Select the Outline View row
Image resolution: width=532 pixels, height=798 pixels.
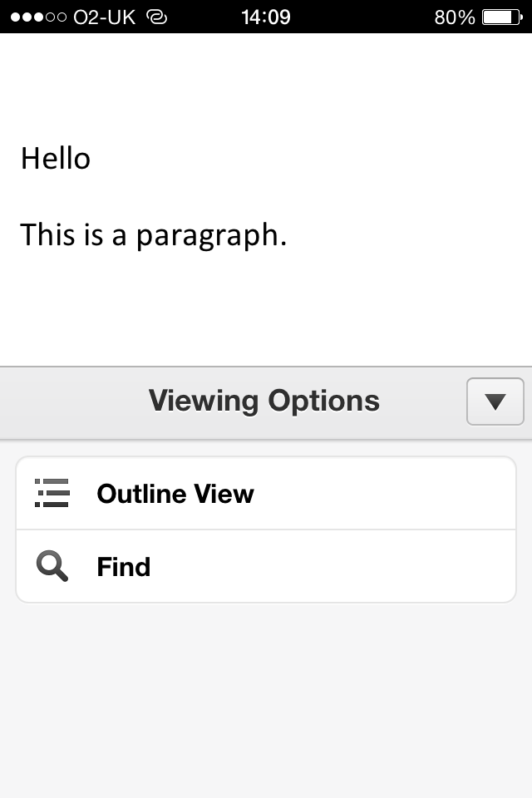[x=266, y=493]
